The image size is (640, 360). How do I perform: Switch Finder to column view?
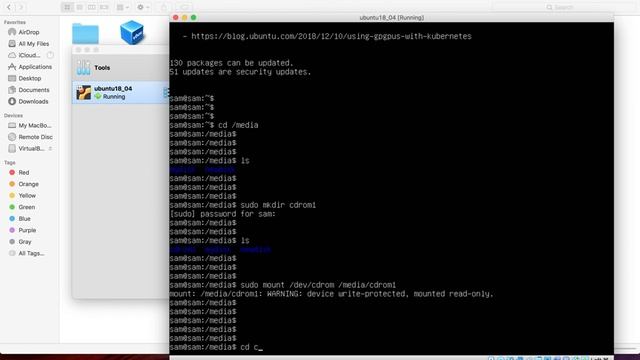point(92,7)
